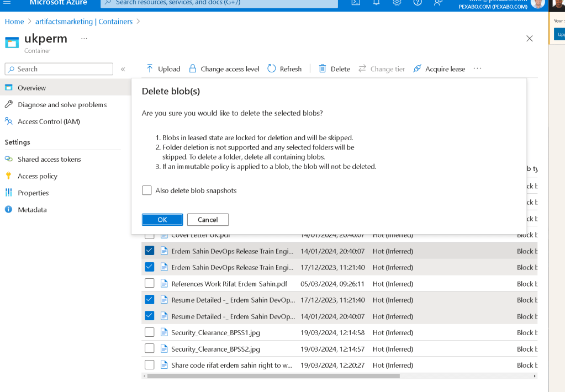Uncheck Resume Detailed blob dated 14/01/2024
565x392 pixels.
[x=150, y=316]
